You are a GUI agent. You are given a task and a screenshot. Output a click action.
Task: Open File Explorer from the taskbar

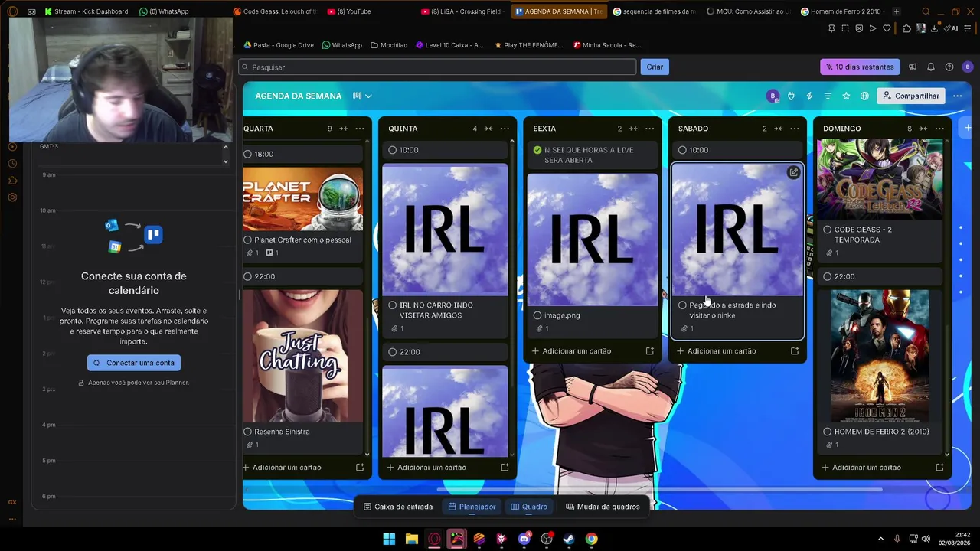[x=411, y=539]
